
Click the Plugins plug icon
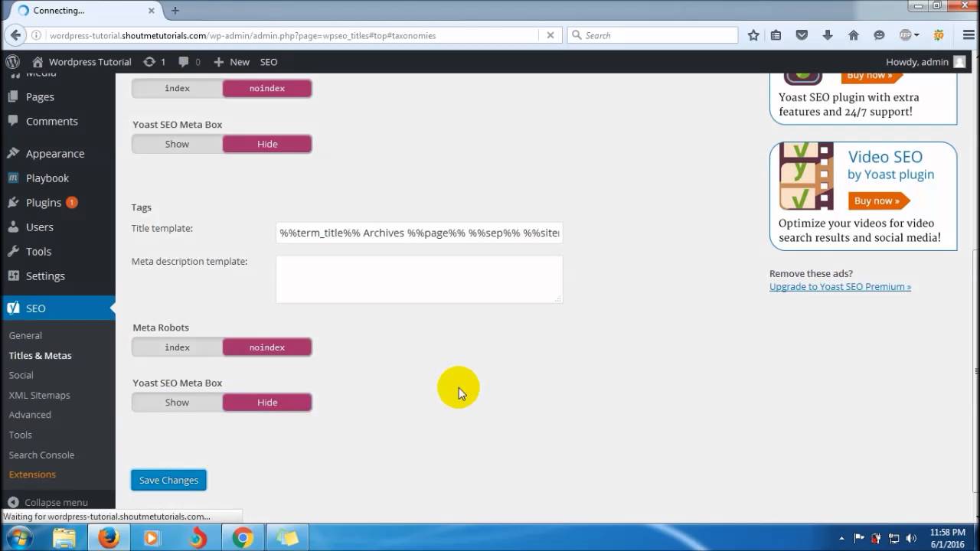tap(13, 202)
